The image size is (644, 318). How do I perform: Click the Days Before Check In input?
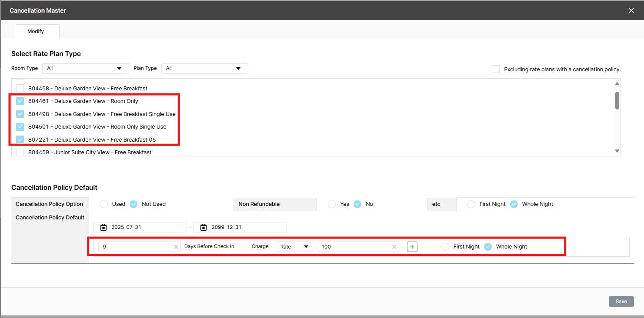coord(136,247)
